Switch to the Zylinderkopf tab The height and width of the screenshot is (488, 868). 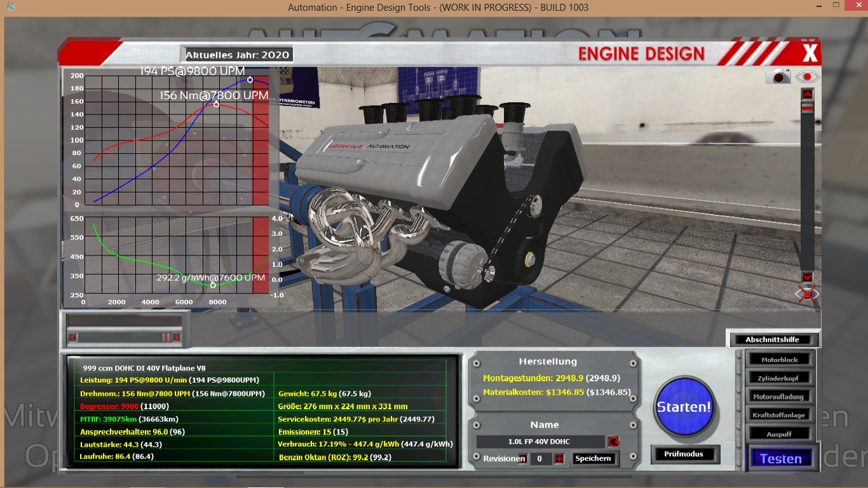pyautogui.click(x=780, y=378)
